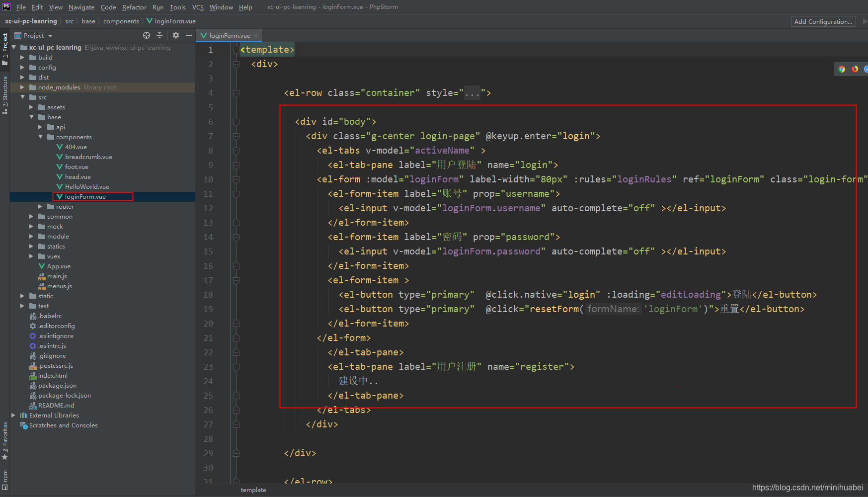Open the View menu
This screenshot has height=497, width=868.
click(x=56, y=7)
